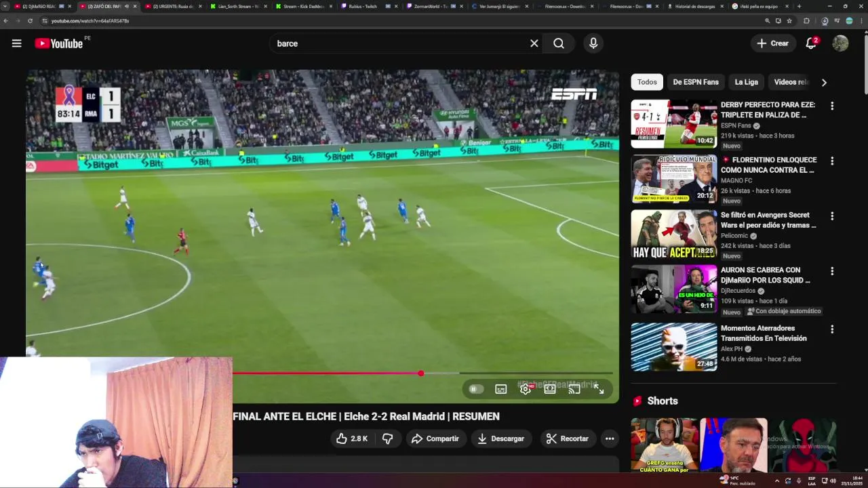868x488 pixels.
Task: Open YouTube notifications bell
Action: tap(811, 43)
